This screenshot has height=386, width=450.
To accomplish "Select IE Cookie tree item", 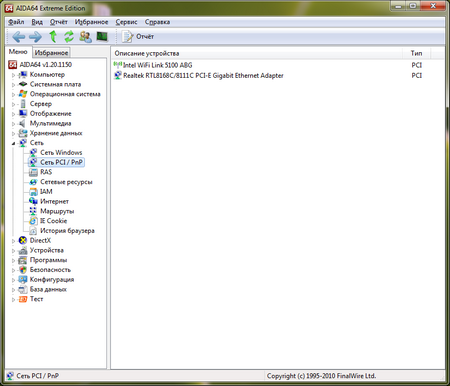I will pyautogui.click(x=53, y=221).
